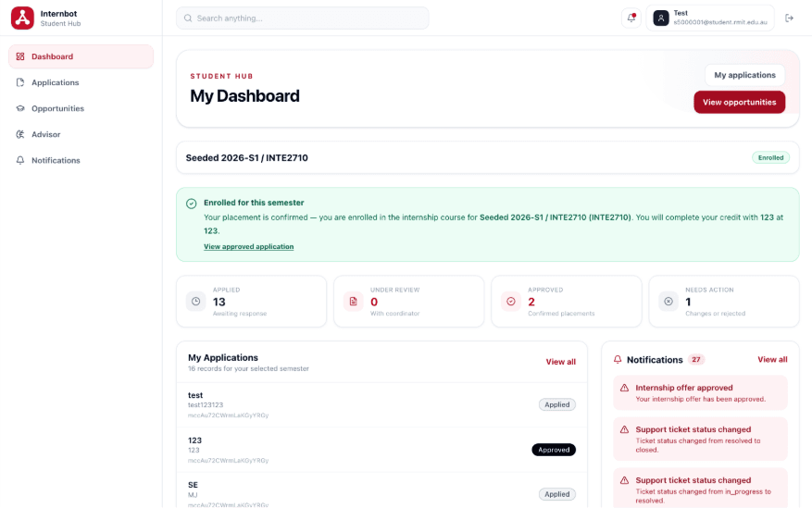Open Opportunities from the sidebar
Screen dimensions: 812x508
pos(81,108)
